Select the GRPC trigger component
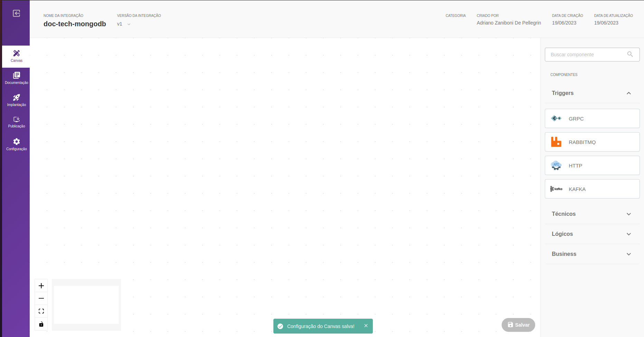Screen dimensions: 644x337 click(592, 118)
